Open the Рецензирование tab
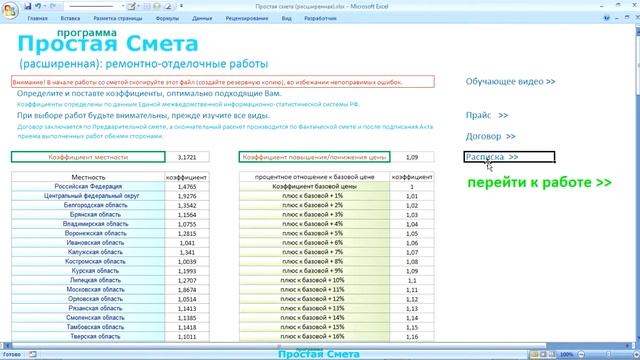640x360 pixels. [247, 18]
